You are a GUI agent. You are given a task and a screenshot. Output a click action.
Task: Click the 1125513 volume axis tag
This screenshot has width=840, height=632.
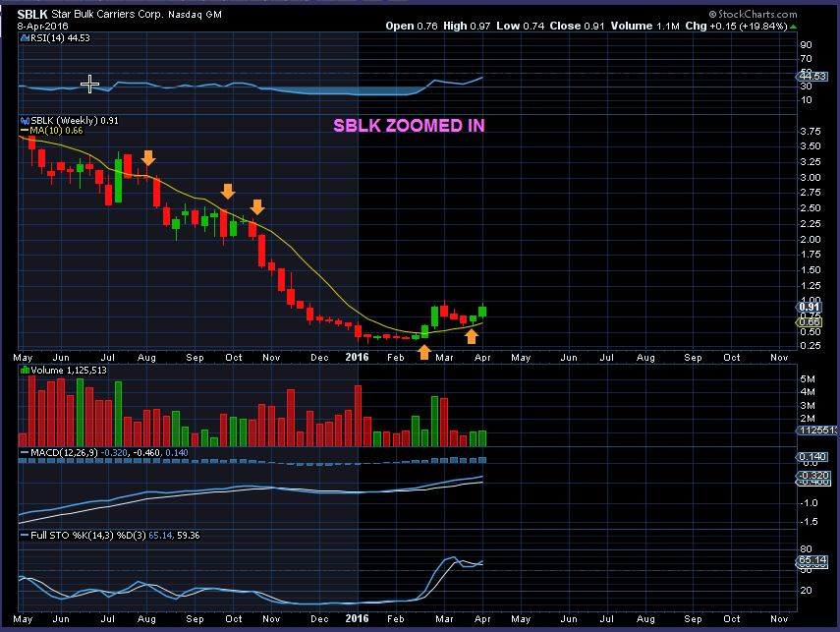click(817, 430)
